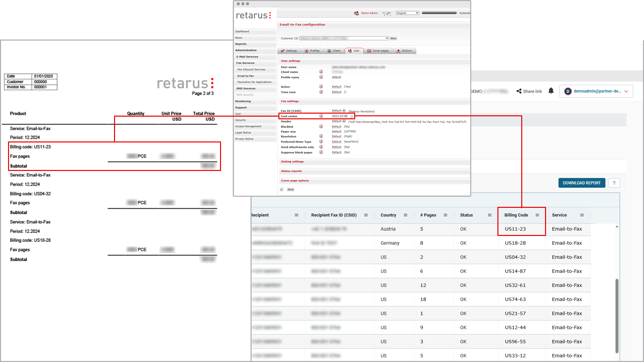
Task: Switch to the Client tab
Action: pyautogui.click(x=334, y=51)
